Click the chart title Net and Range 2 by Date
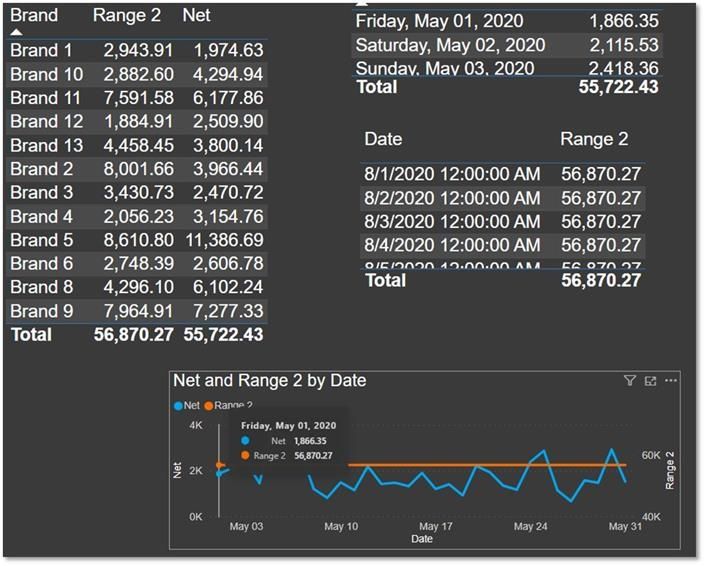 point(270,381)
